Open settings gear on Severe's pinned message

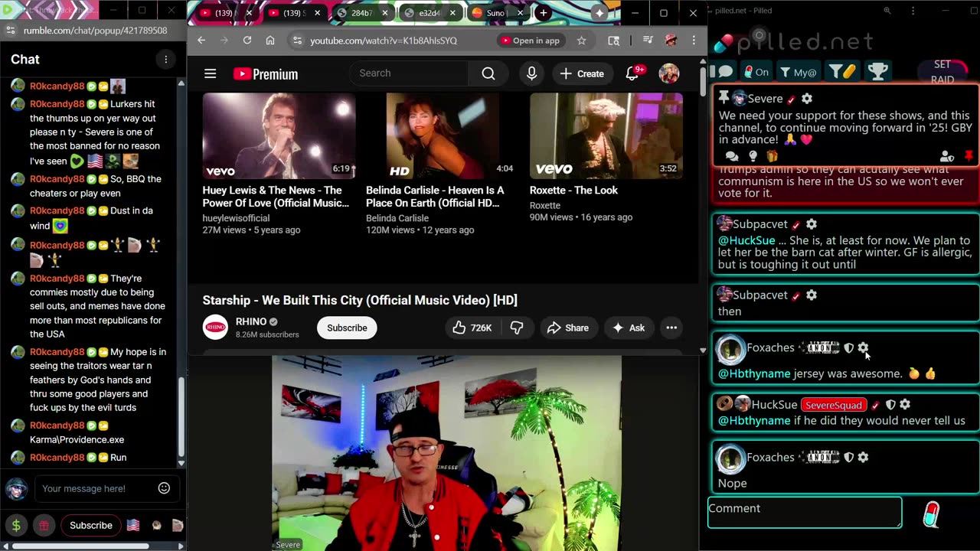point(806,99)
